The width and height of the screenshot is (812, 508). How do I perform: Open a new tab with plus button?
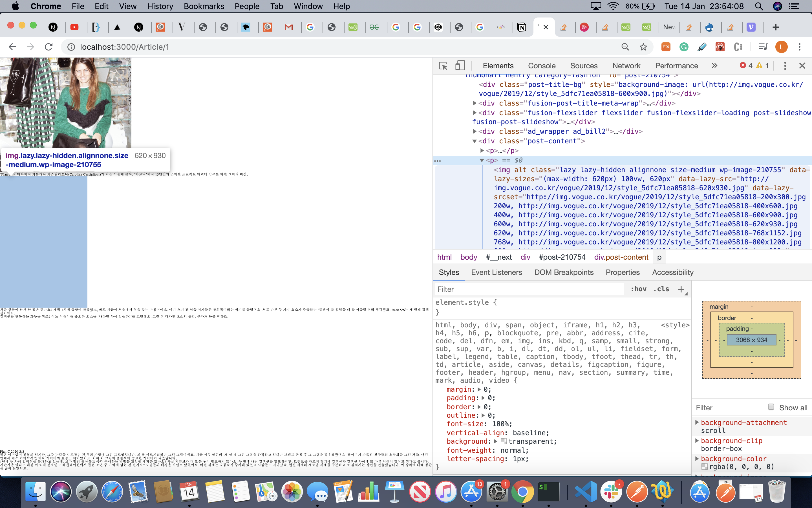pos(775,27)
